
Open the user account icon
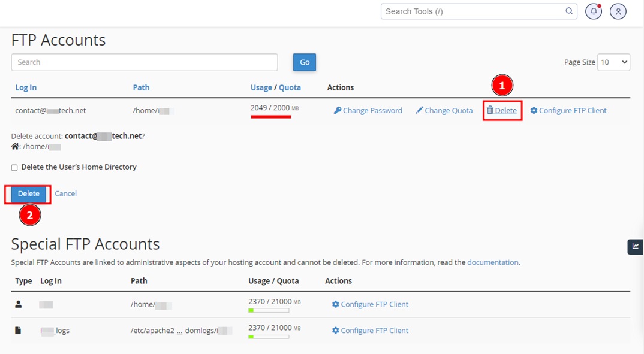(618, 11)
